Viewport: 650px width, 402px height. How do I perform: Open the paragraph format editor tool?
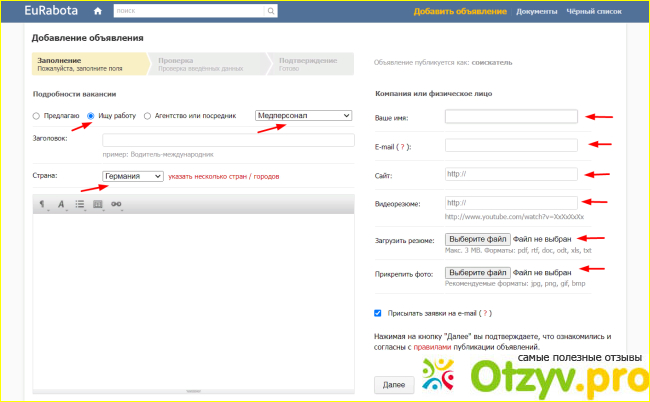click(x=42, y=203)
